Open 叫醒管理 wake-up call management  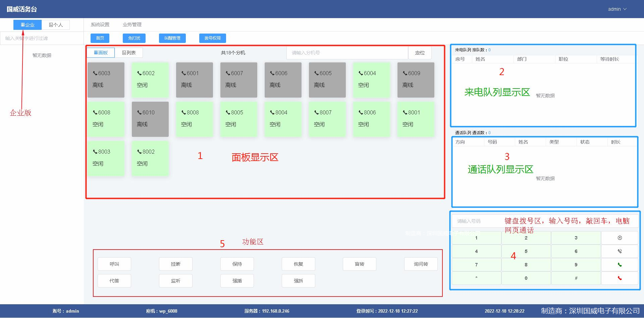(172, 38)
